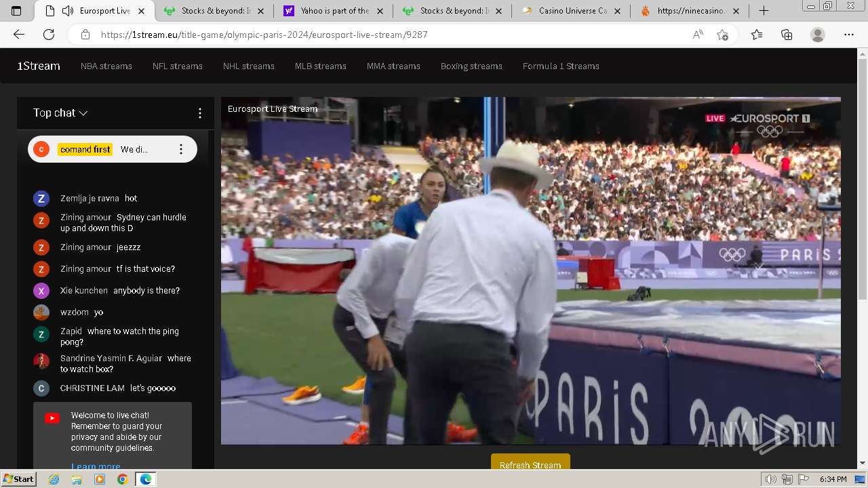Open the Windows Start button
This screenshot has height=488, width=868.
pyautogui.click(x=18, y=479)
